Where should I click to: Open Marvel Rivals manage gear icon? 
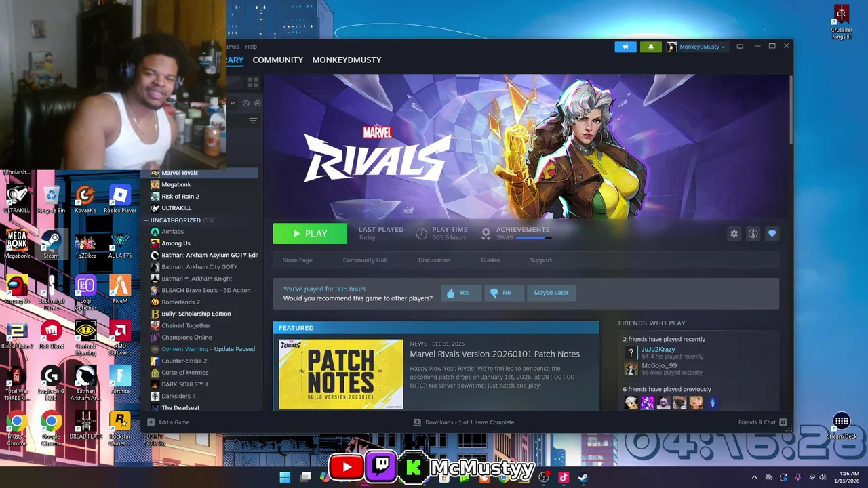(x=734, y=233)
